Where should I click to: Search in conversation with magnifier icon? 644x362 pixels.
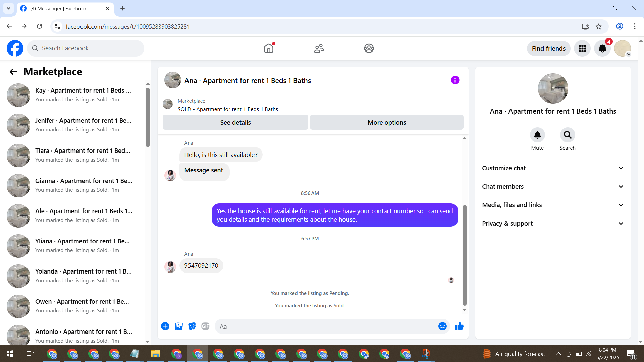pyautogui.click(x=568, y=135)
